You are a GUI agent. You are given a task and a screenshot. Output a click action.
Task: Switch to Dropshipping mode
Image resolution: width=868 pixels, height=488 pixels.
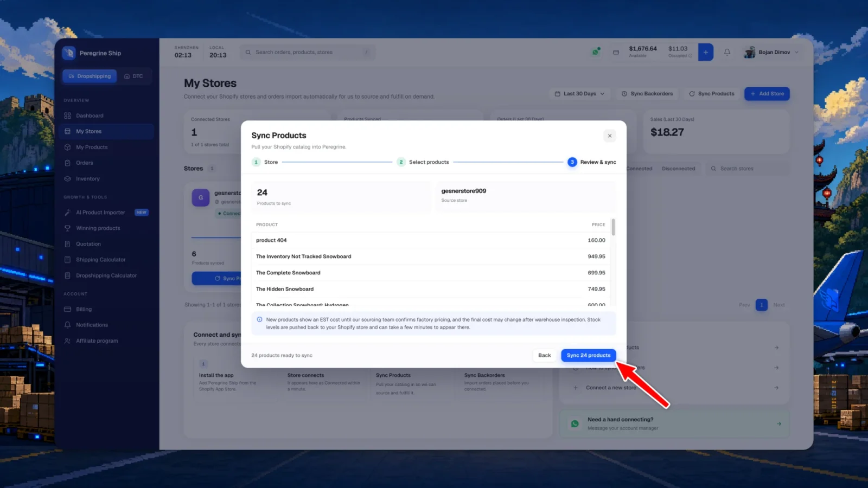pos(90,76)
